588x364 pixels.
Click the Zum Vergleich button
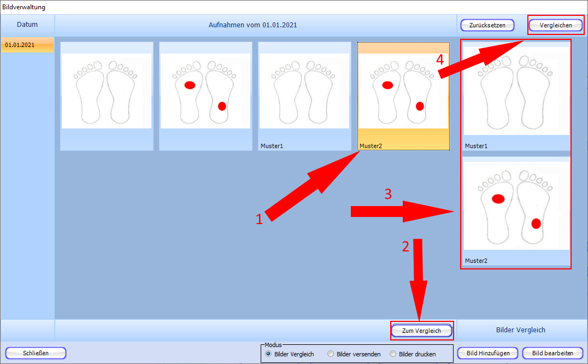point(421,331)
